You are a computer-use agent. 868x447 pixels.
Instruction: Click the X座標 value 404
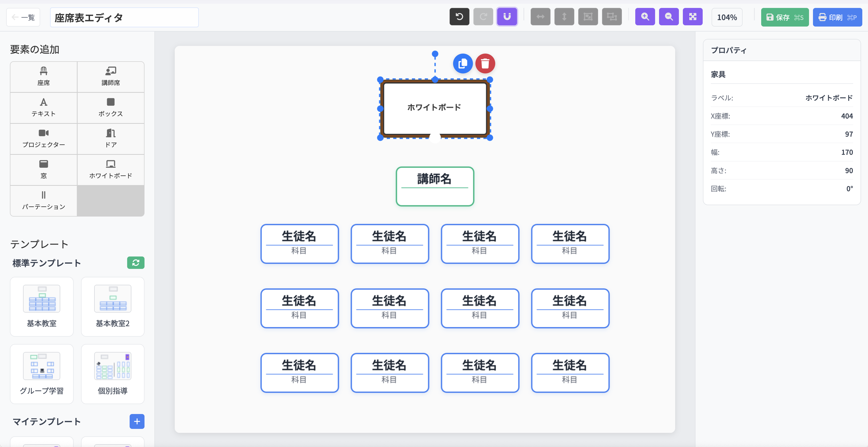tap(847, 116)
